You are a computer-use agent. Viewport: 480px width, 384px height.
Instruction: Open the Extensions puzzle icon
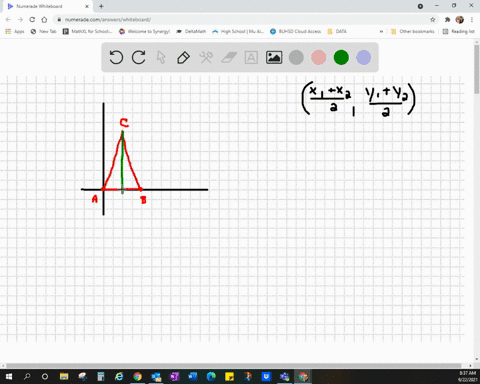pyautogui.click(x=448, y=20)
